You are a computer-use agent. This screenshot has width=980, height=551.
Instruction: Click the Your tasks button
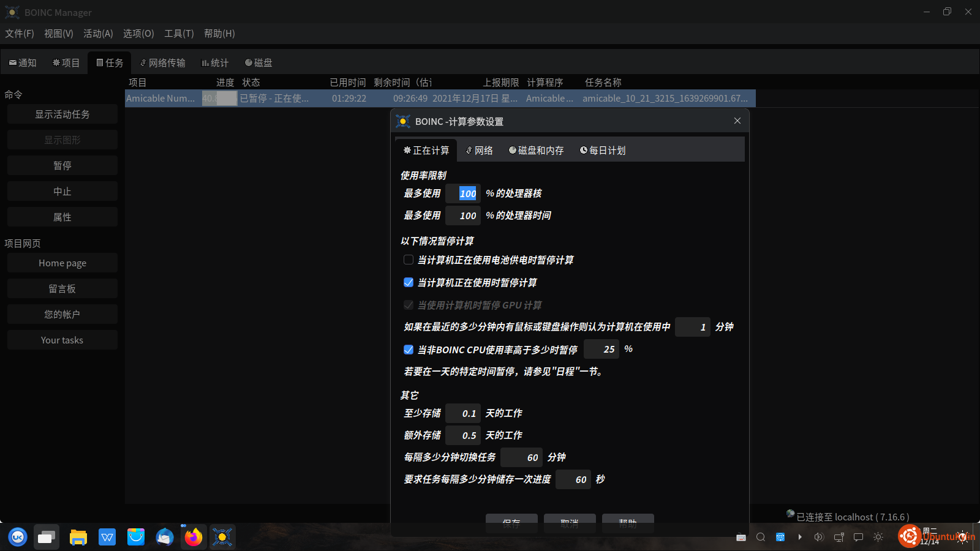tap(62, 340)
